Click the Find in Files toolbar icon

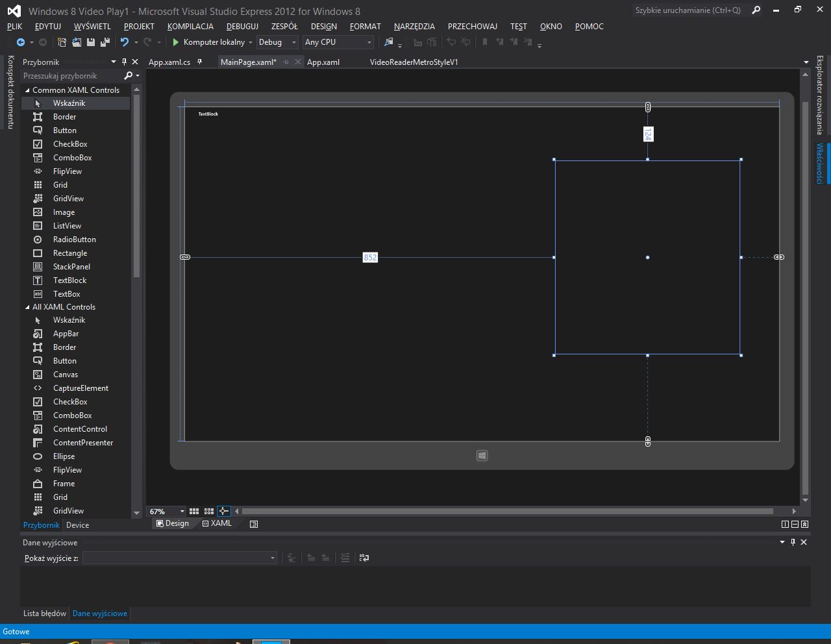pos(389,42)
